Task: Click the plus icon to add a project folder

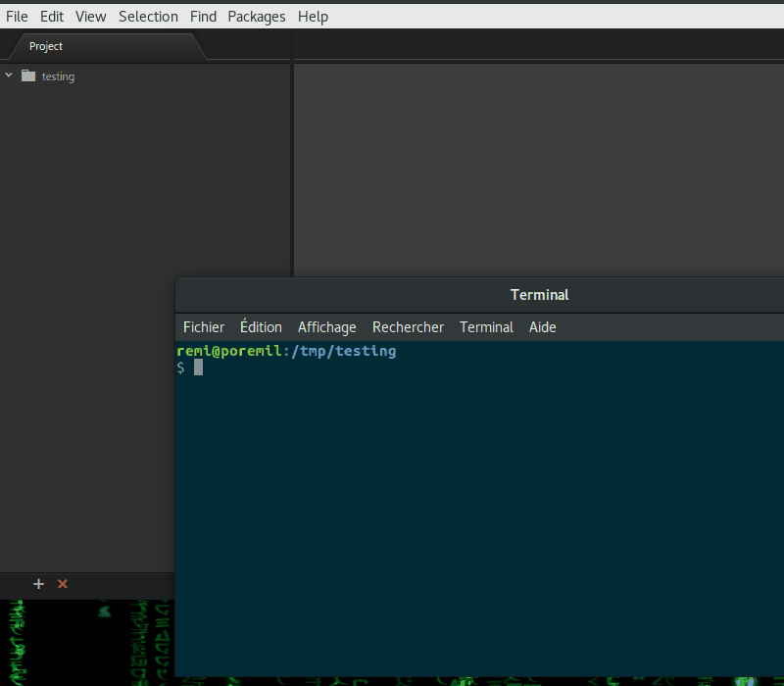Action: [38, 584]
